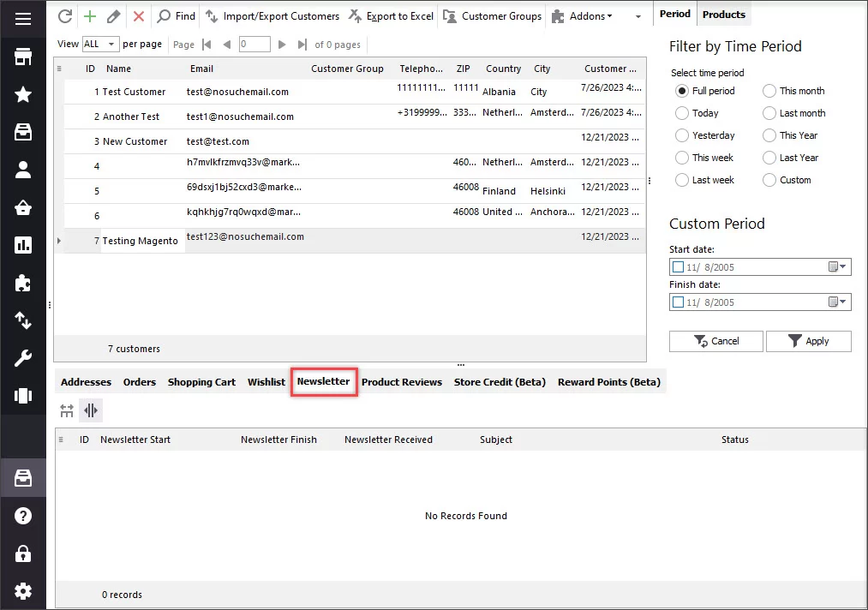
Task: Open the customers person icon in the sidebar
Action: [x=22, y=170]
